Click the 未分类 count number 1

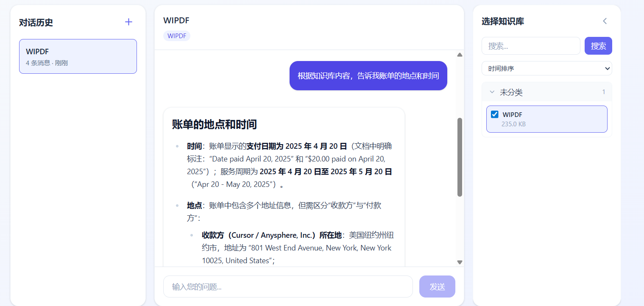(x=604, y=92)
